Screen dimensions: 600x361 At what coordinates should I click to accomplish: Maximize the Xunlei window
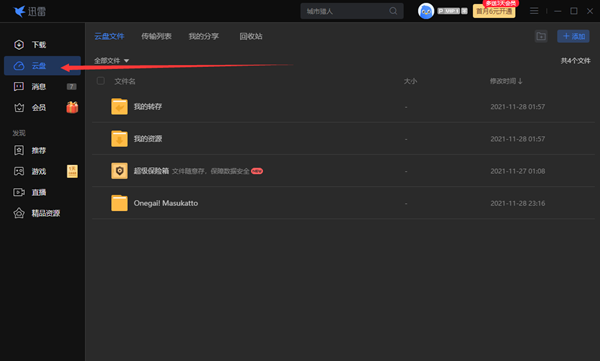[x=574, y=11]
